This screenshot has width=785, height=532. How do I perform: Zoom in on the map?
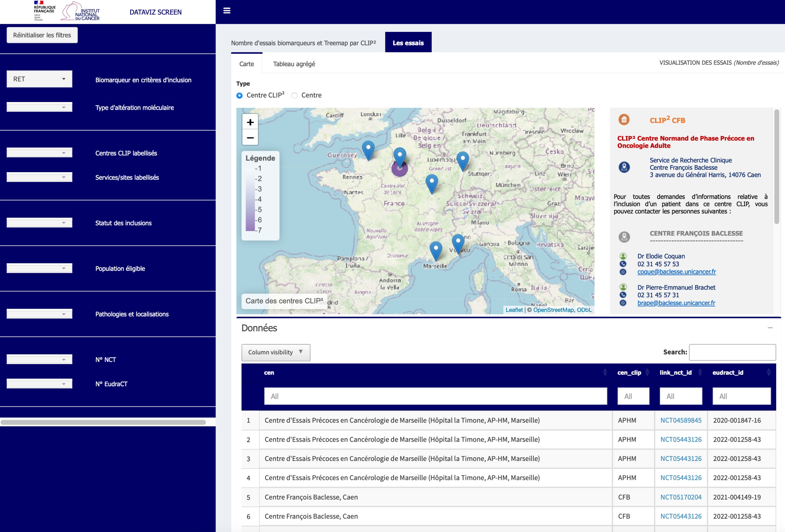[250, 122]
